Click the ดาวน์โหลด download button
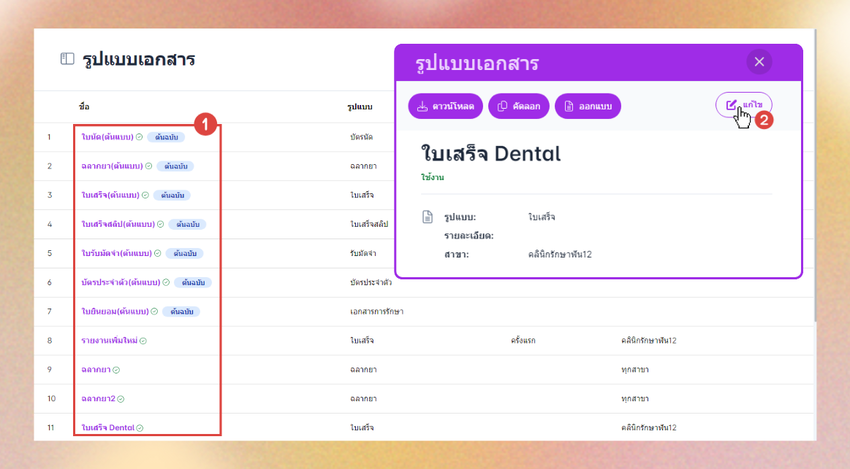Screen dimensions: 850x469 point(445,106)
